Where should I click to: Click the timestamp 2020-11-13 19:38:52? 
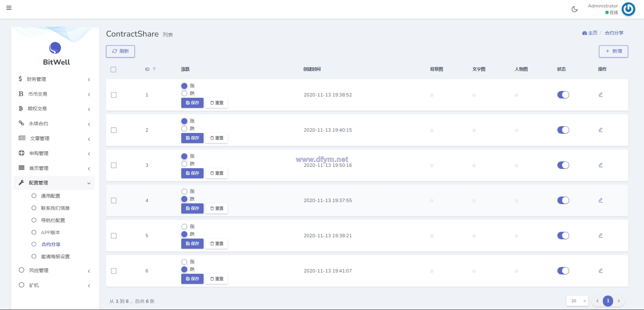click(x=328, y=95)
